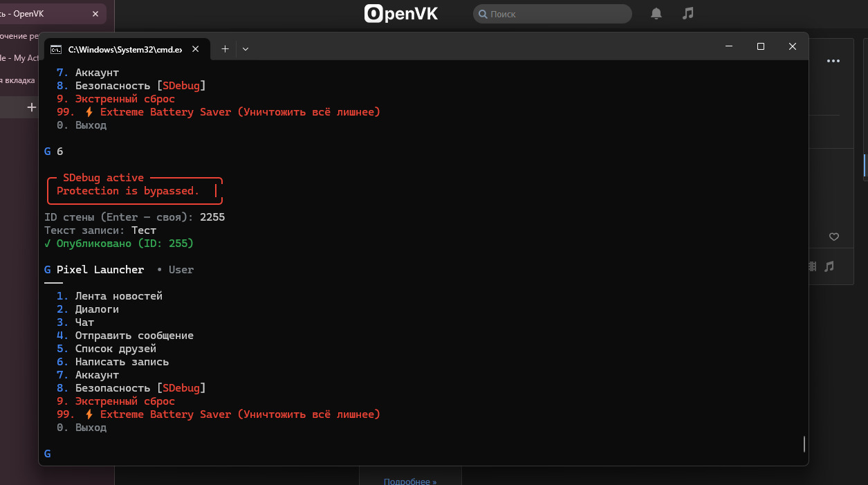Click the 3. Чат line
This screenshot has width=868, height=485.
point(75,322)
